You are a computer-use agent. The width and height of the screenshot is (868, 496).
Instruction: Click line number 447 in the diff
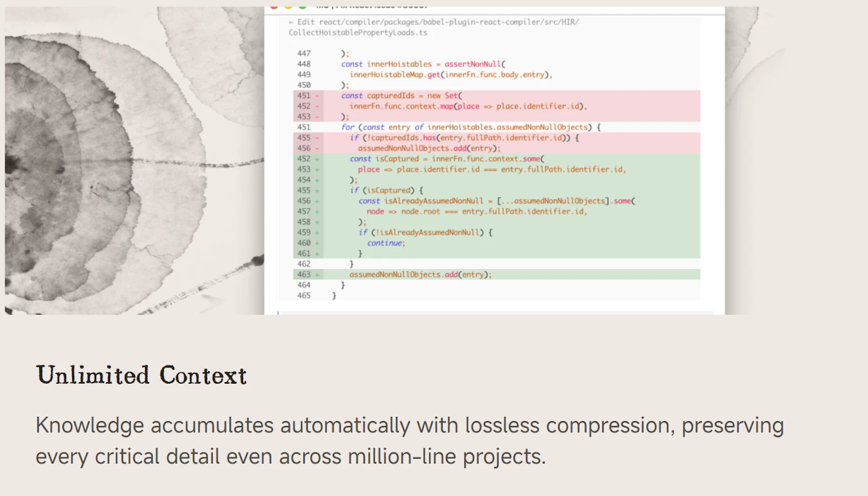[x=304, y=53]
